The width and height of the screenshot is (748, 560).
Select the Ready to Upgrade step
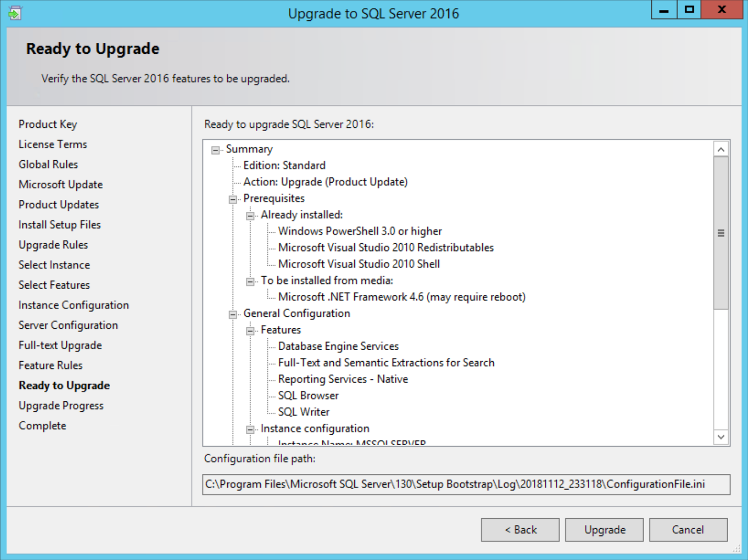64,385
